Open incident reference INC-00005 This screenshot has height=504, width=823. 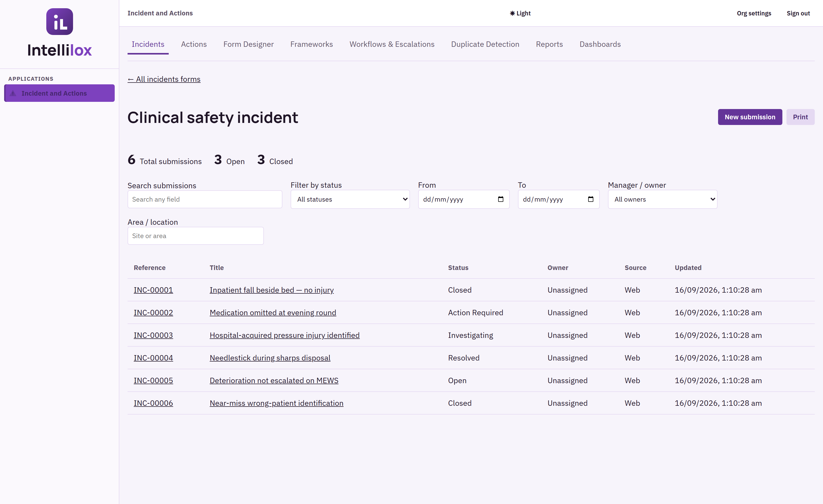point(153,380)
